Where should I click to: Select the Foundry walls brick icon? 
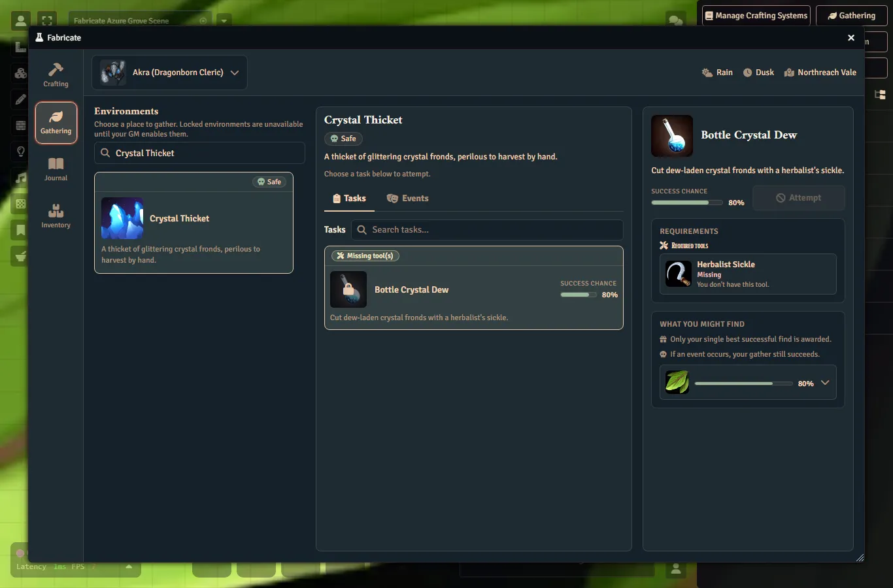click(20, 125)
